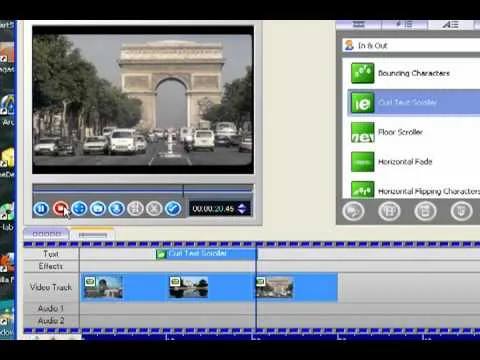The image size is (480, 360).
Task: Switch to the timeline view tab
Action: click(x=92, y=234)
